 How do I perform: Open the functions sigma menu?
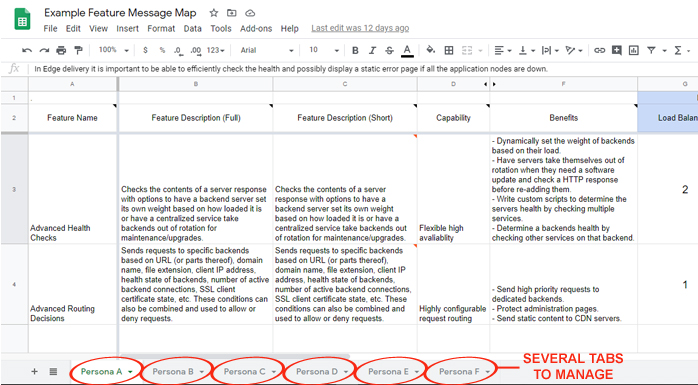pos(678,50)
